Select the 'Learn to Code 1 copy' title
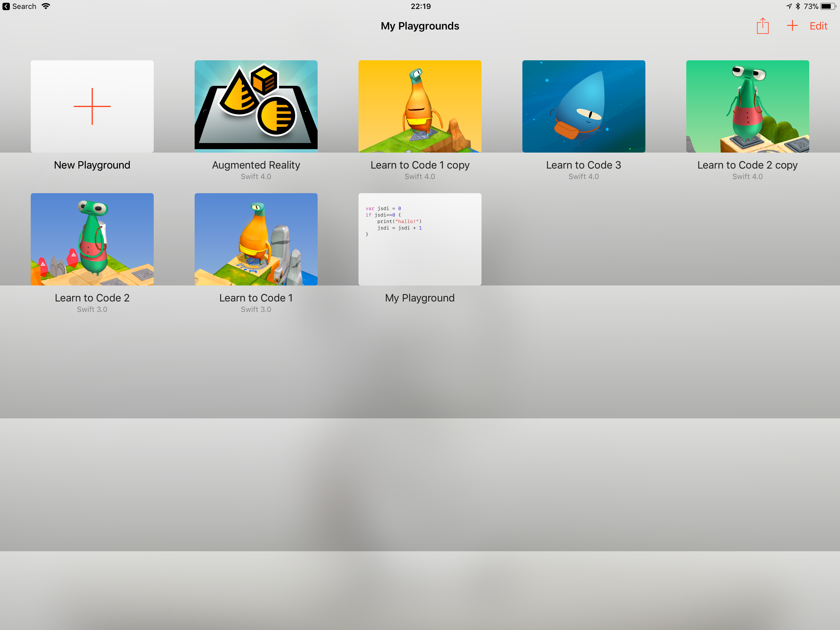This screenshot has width=840, height=630. [x=420, y=165]
